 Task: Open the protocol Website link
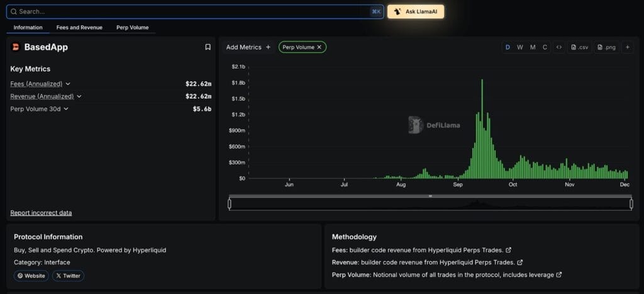pyautogui.click(x=31, y=276)
